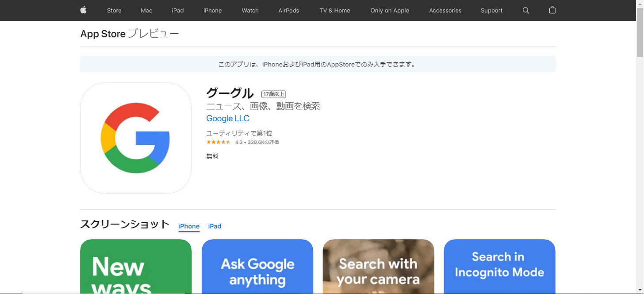Viewport: 644px width, 294px height.
Task: Click the 無料 price label
Action: pyautogui.click(x=213, y=156)
